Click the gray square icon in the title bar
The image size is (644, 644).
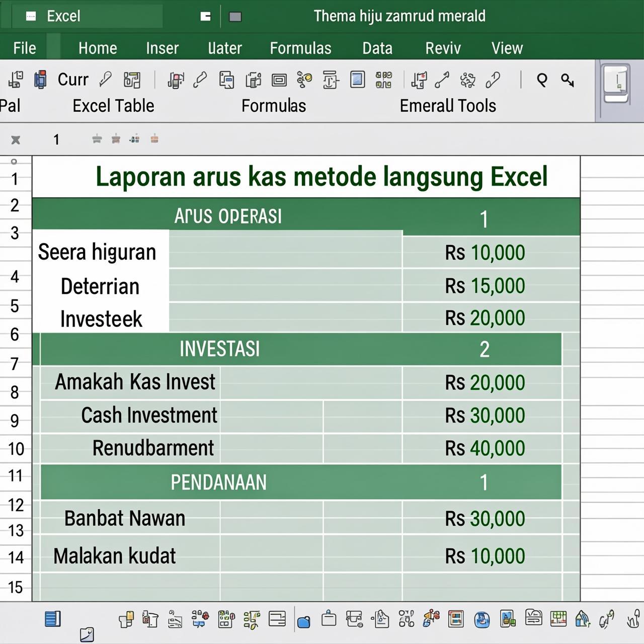click(235, 17)
